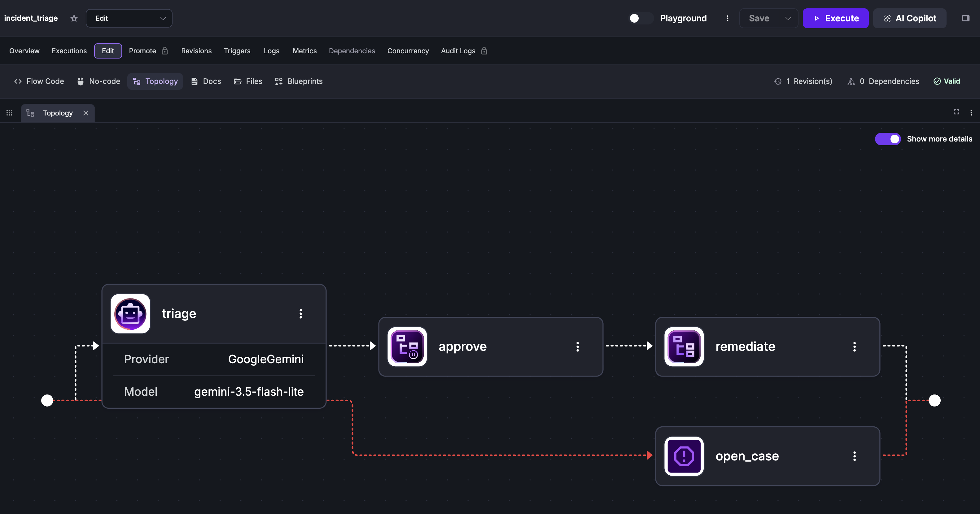Viewport: 980px width, 514px height.
Task: Click the GoogleGemini provider value
Action: click(x=266, y=359)
